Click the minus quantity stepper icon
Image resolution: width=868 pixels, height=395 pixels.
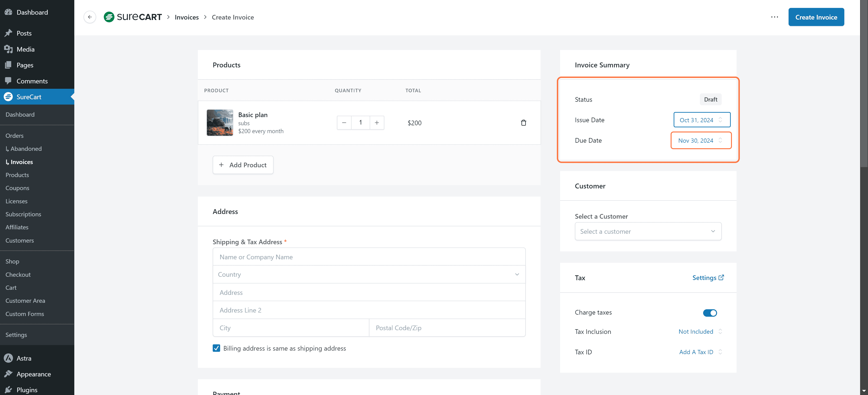[344, 123]
